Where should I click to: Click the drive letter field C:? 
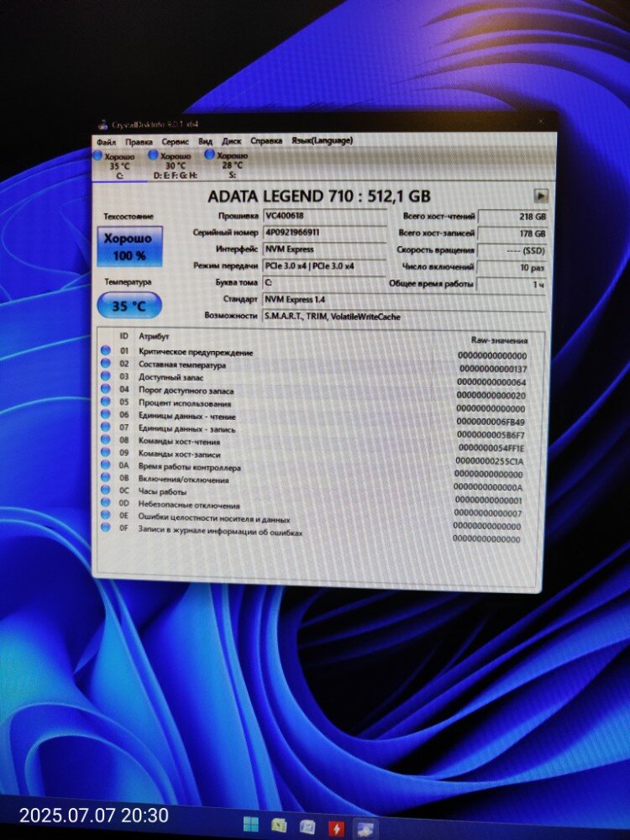324,283
